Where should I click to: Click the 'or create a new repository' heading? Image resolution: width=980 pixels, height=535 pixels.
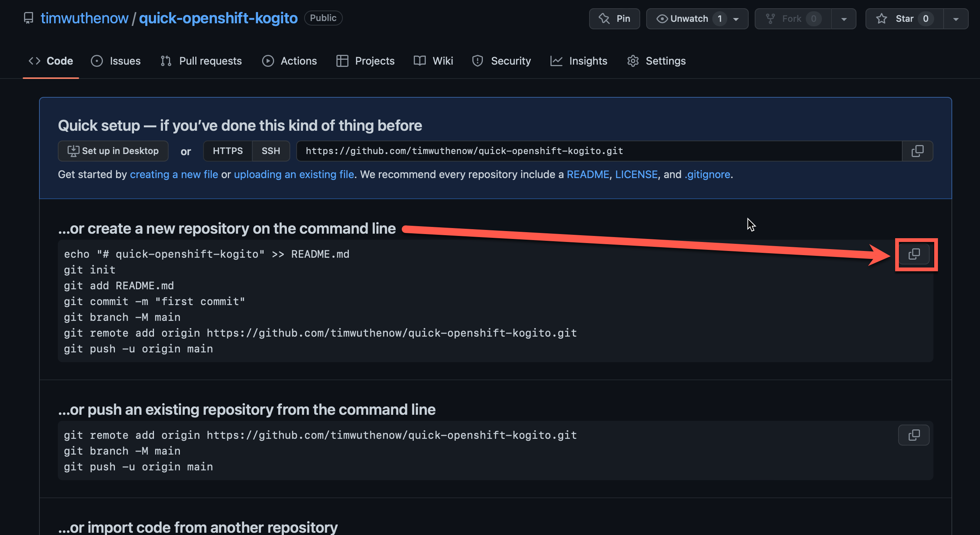point(227,228)
